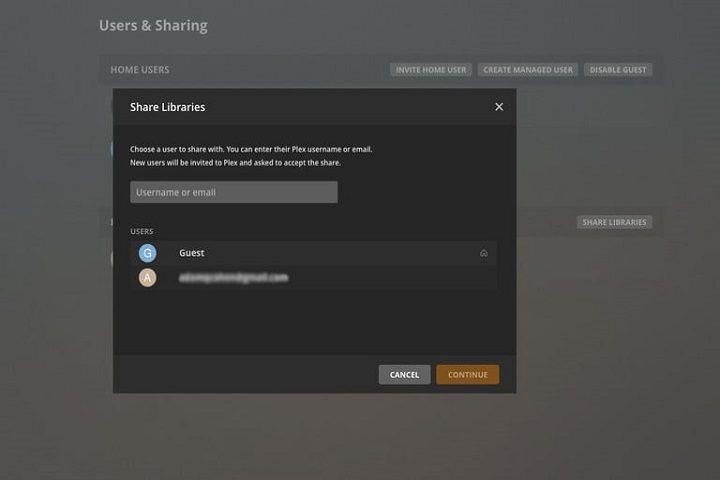
Task: Click the home icon on Guest row
Action: pos(484,253)
